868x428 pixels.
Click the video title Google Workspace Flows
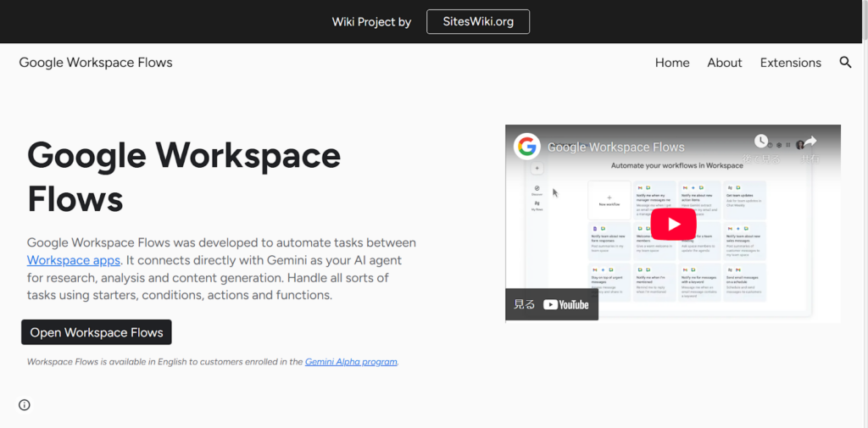615,147
